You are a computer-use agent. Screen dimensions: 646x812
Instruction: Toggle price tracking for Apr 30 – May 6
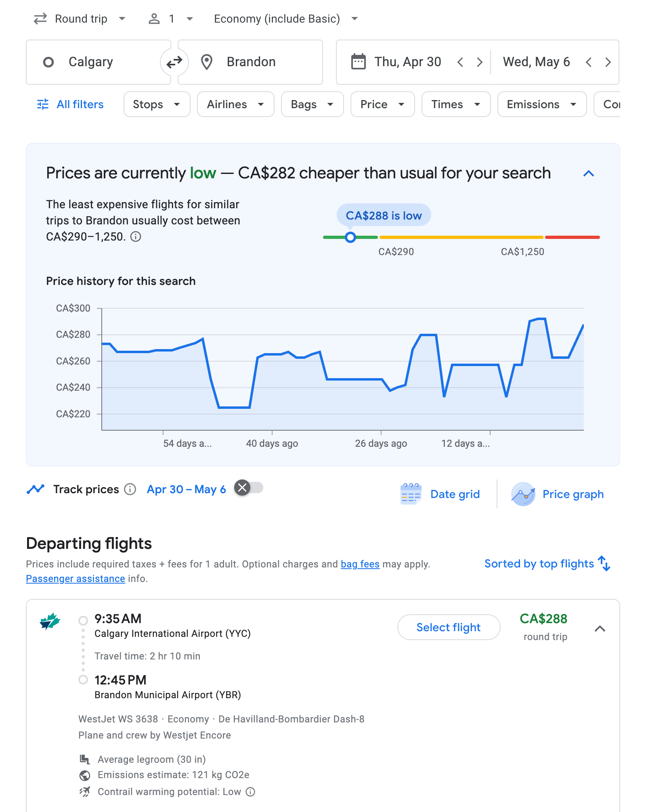(248, 488)
